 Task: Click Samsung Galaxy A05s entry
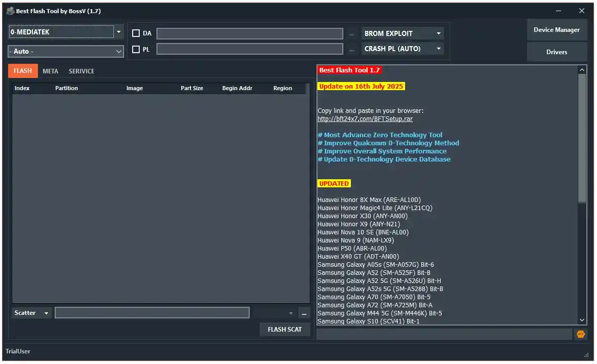376,265
